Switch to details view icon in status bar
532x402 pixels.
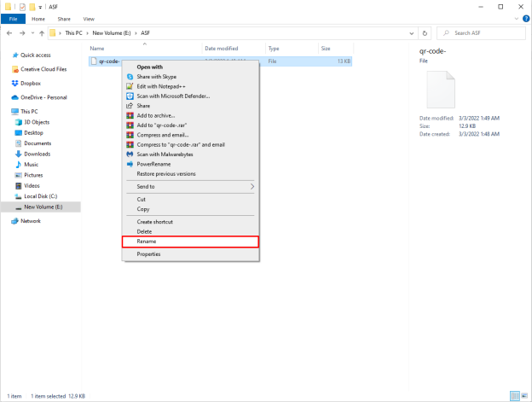(x=515, y=396)
